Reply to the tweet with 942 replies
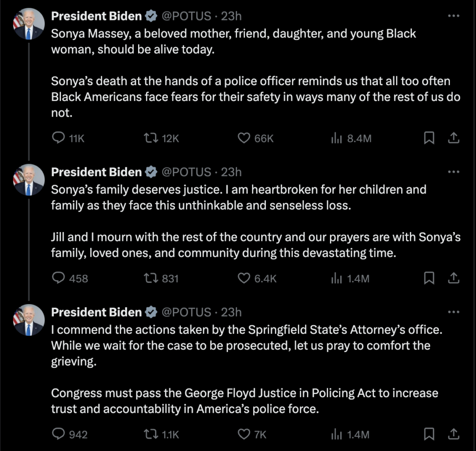476x451 pixels. (x=58, y=434)
